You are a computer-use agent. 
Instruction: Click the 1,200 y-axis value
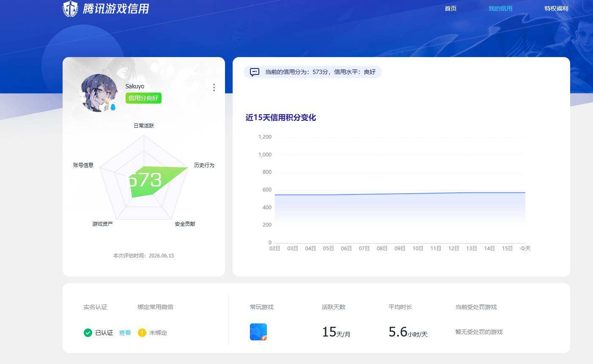pos(265,137)
